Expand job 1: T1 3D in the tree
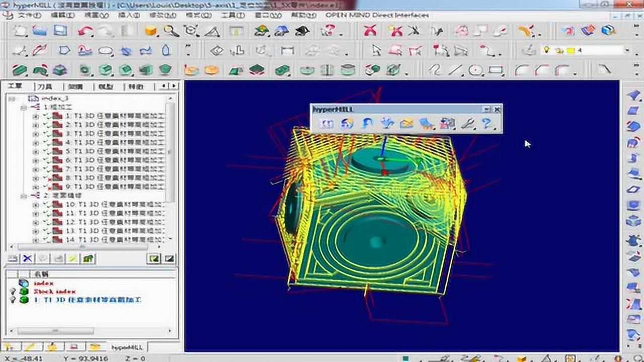The height and width of the screenshot is (362, 644). 35,116
